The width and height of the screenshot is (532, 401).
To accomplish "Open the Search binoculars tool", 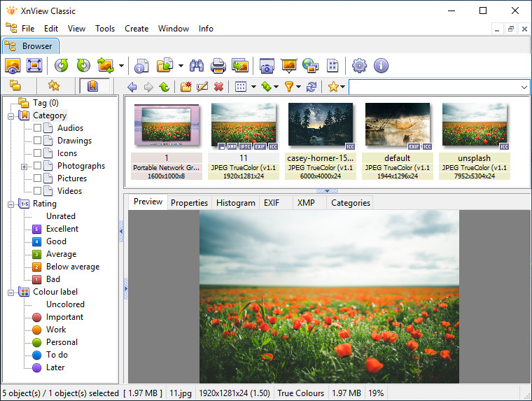I will point(197,66).
